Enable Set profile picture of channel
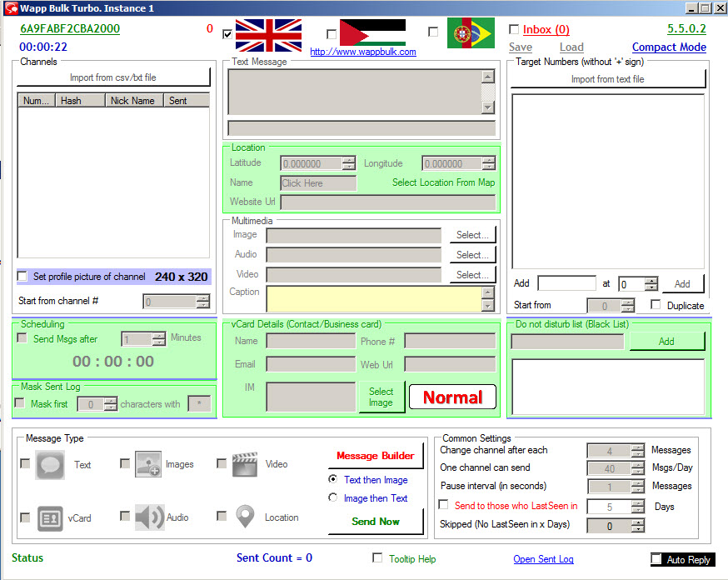This screenshot has height=580, width=728. (x=22, y=277)
